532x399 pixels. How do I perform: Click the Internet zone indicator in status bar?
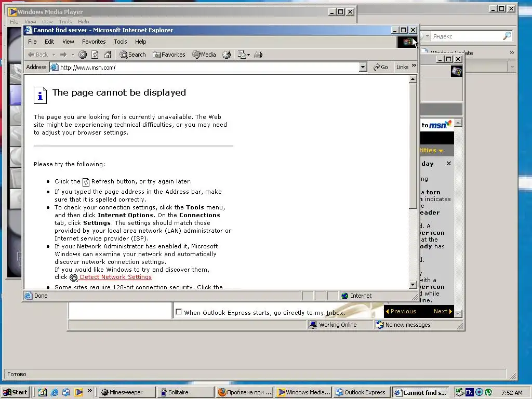(x=357, y=296)
